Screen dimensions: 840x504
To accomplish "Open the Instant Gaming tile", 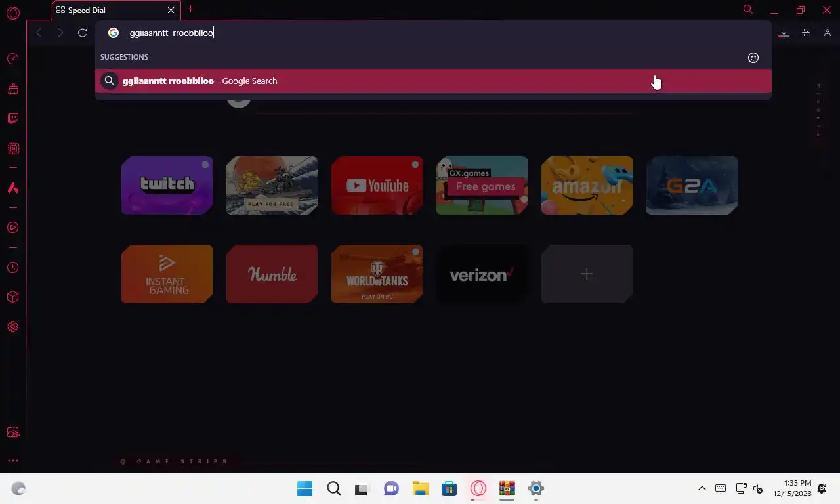I will (x=167, y=274).
